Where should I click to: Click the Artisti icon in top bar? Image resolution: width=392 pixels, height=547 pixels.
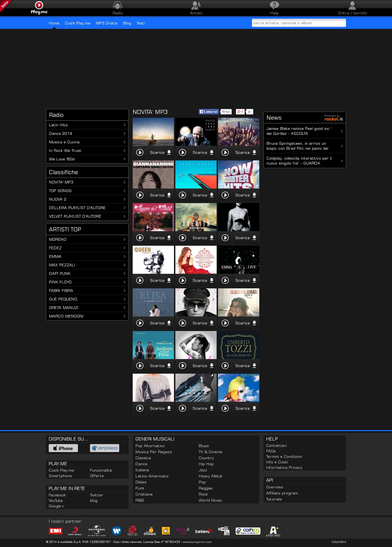pyautogui.click(x=196, y=6)
